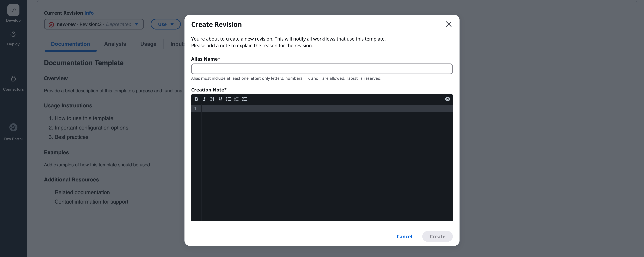This screenshot has height=257, width=644.
Task: Insert a bulleted list in the note
Action: click(228, 99)
